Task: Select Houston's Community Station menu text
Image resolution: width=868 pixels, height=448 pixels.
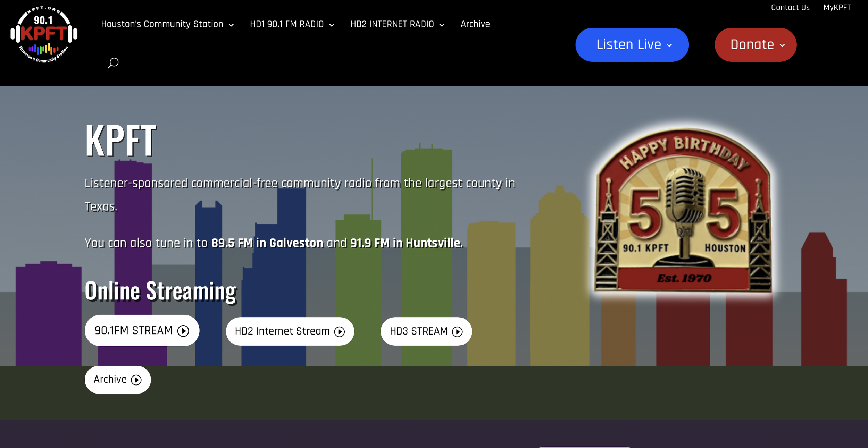Action: coord(162,24)
